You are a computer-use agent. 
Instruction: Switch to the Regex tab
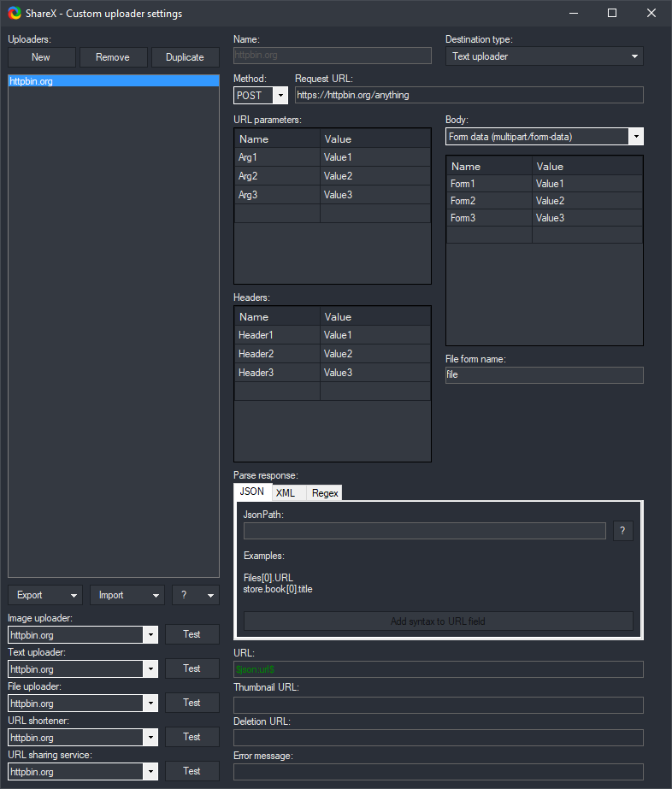[325, 493]
